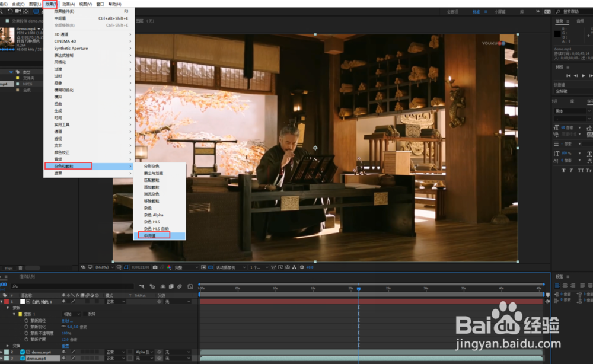Screen dimensions: 593x364
Task: Toggle the 反转 checkbox for 蒙版 1
Action: point(85,314)
